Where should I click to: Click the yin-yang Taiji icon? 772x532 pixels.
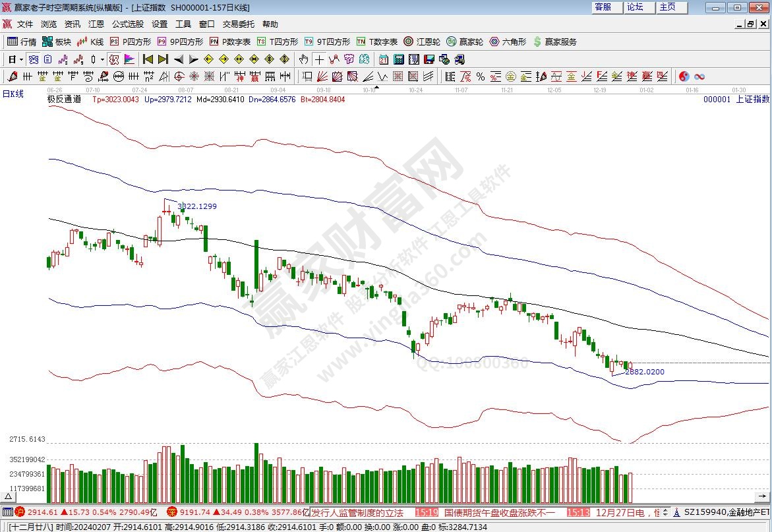coord(684,76)
